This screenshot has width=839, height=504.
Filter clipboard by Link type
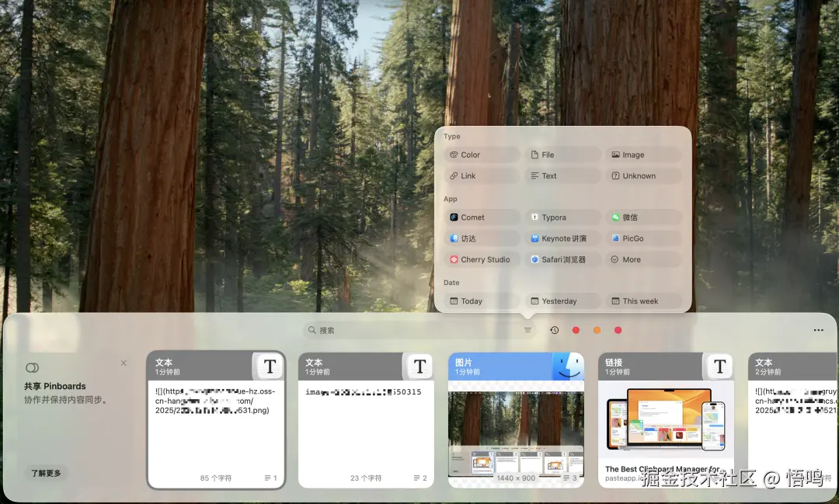tap(482, 176)
